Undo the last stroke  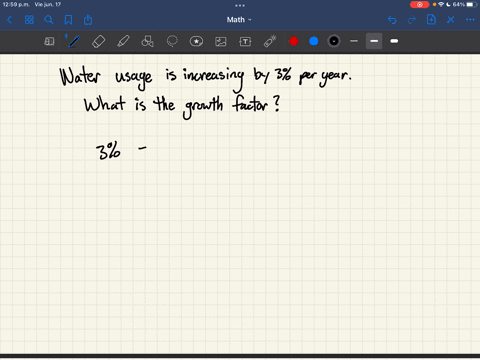click(392, 20)
